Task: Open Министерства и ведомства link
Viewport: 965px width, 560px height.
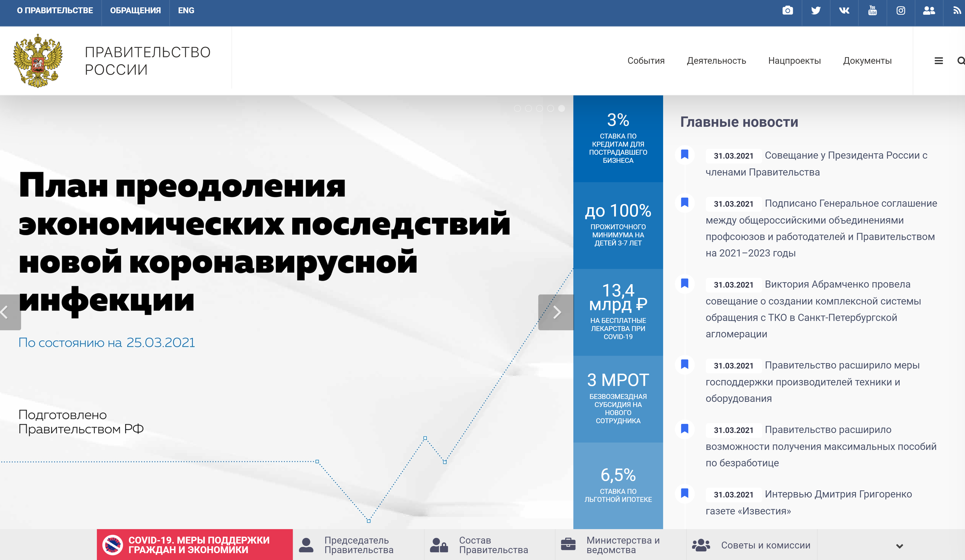Action: coord(623,545)
